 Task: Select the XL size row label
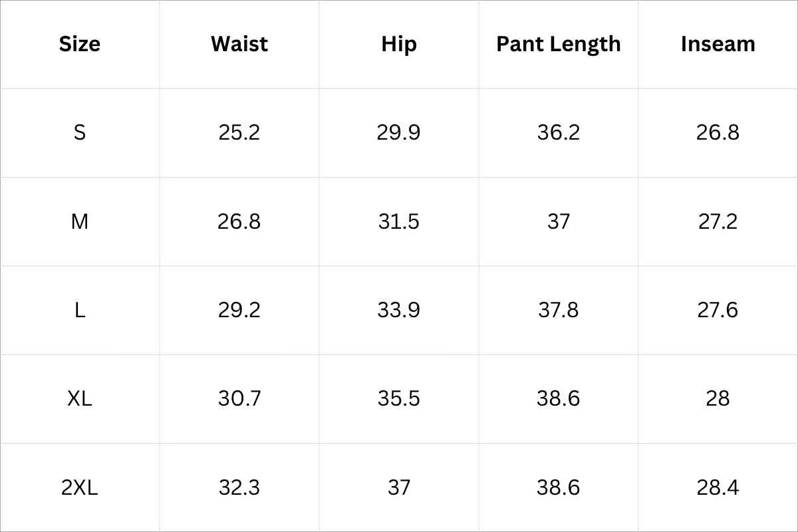pos(80,398)
